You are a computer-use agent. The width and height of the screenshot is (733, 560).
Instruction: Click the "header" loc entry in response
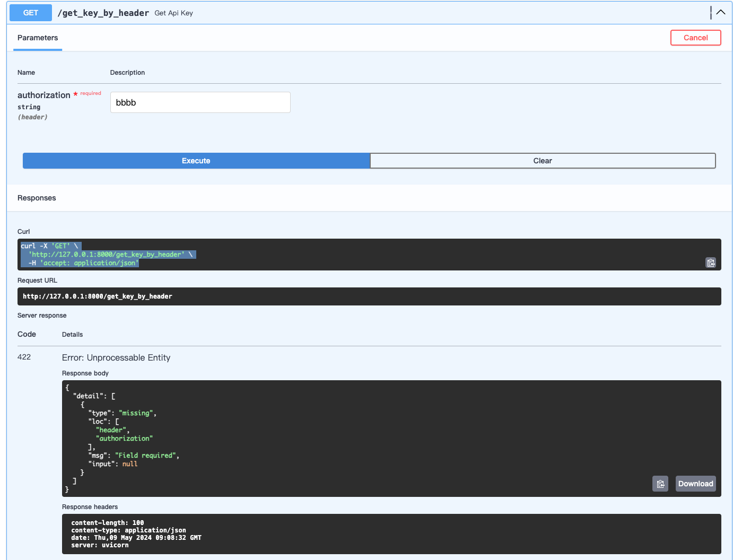[x=111, y=430]
